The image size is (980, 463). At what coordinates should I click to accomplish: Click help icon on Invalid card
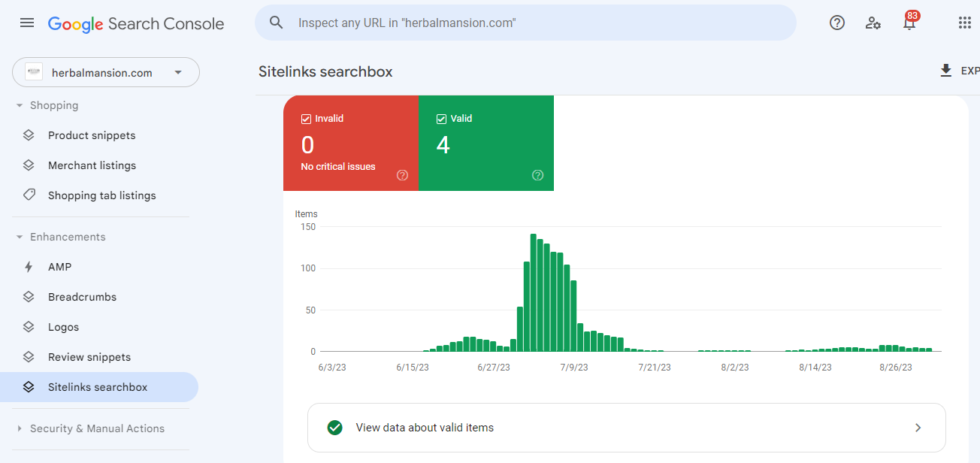402,175
